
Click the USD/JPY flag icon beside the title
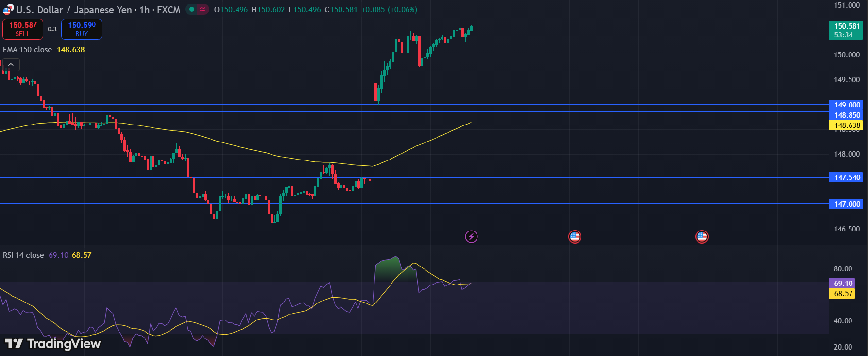[8, 10]
